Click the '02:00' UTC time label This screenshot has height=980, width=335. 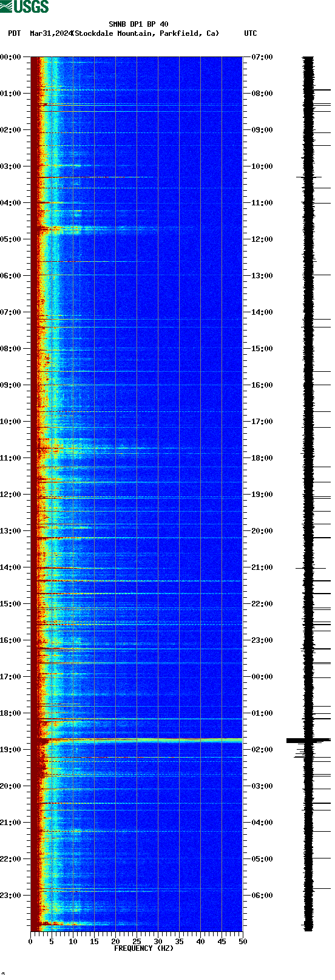262,750
